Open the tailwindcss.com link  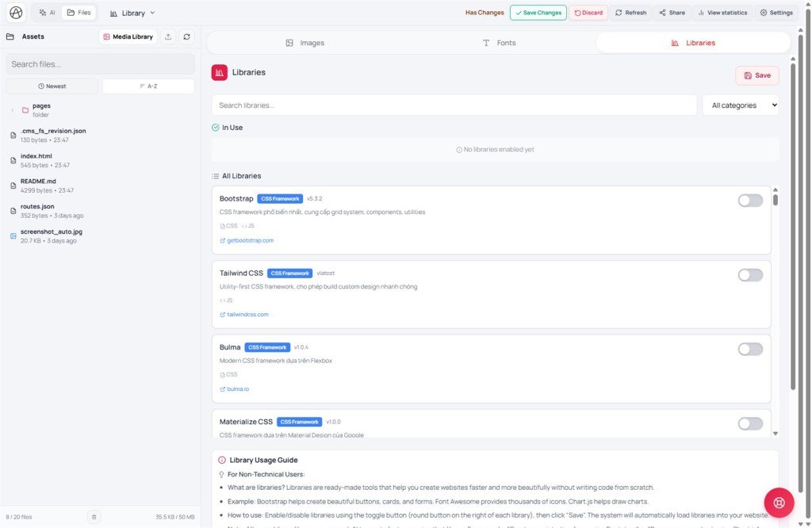[x=244, y=314]
